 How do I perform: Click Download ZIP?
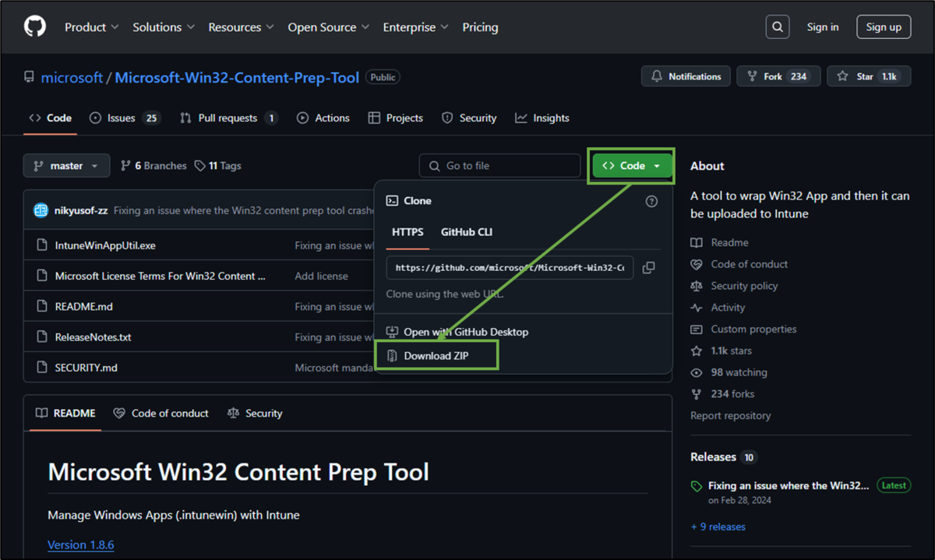[436, 356]
